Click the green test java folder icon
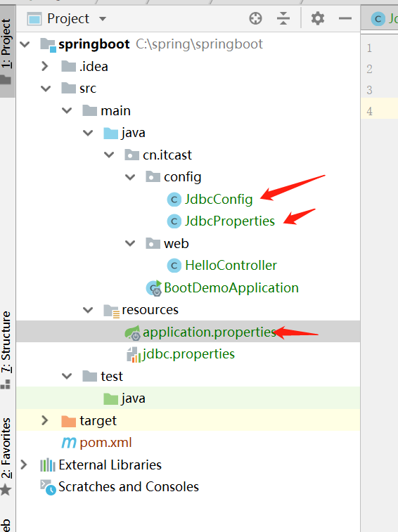Image resolution: width=398 pixels, height=532 pixels. coord(110,398)
